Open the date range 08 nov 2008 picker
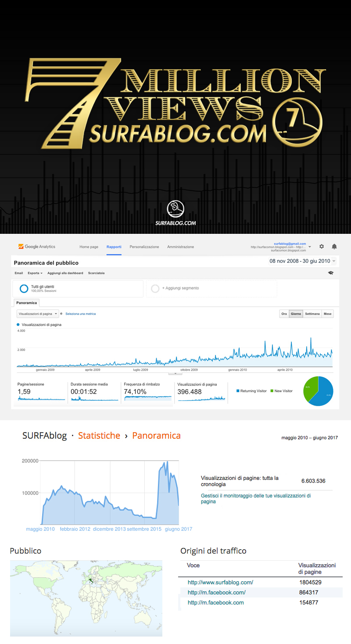 [303, 261]
